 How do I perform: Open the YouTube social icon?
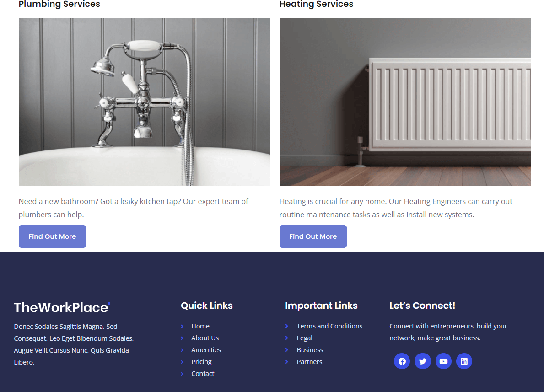point(443,361)
